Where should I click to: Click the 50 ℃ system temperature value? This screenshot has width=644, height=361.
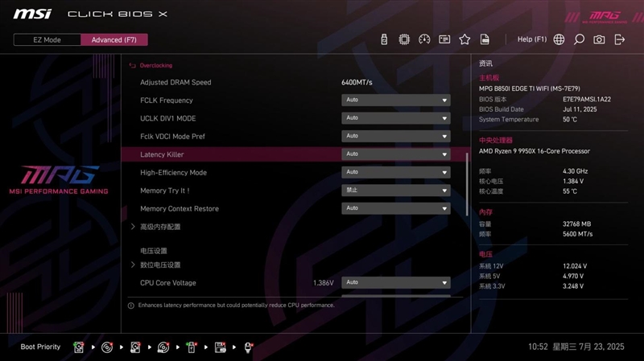(x=570, y=120)
